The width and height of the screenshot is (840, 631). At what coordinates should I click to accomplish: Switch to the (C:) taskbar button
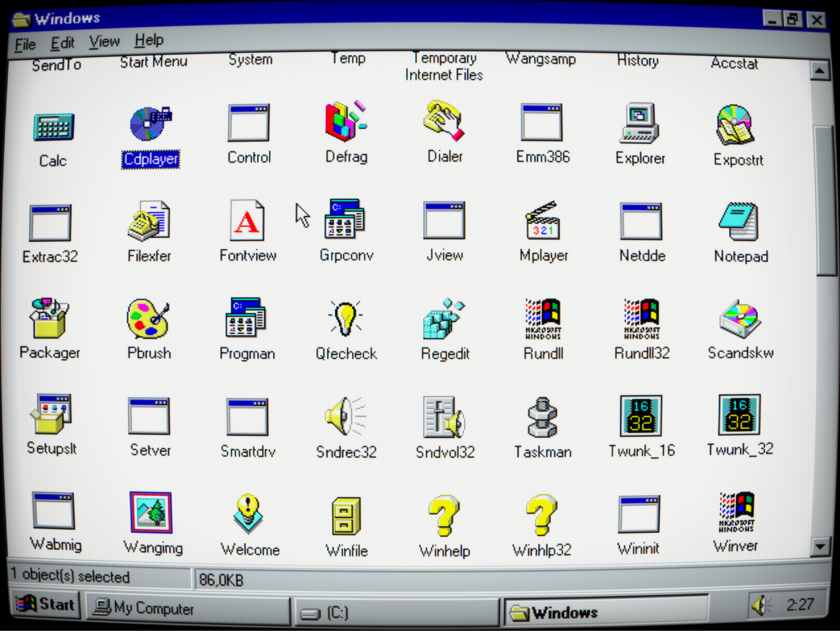396,613
